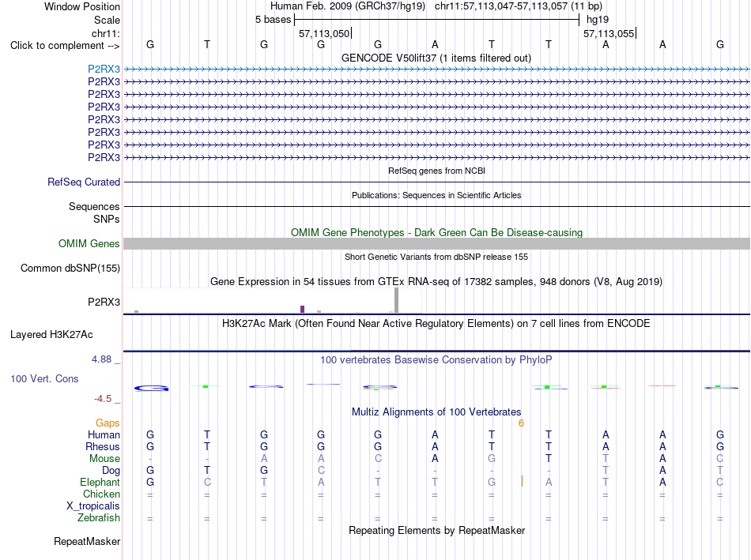Click the 57,113,055 ruler coordinate
Screen dimensions: 751x560
[609, 33]
